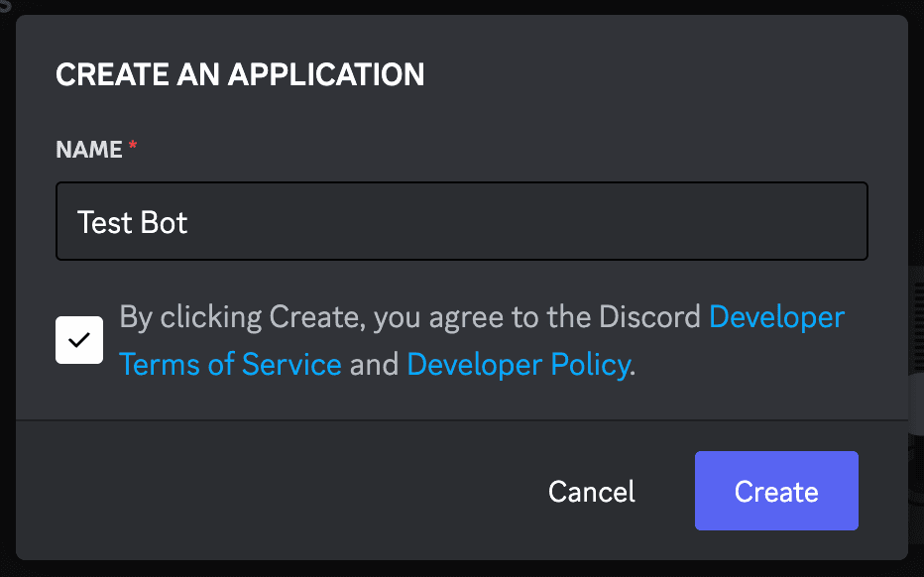Cancel the application creation dialog
The height and width of the screenshot is (577, 924).
(x=592, y=492)
